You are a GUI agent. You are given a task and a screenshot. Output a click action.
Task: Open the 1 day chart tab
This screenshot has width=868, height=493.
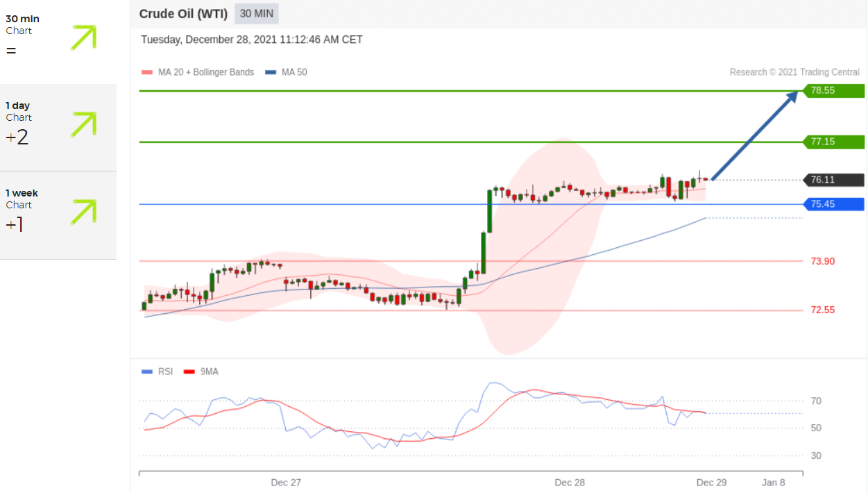58,128
